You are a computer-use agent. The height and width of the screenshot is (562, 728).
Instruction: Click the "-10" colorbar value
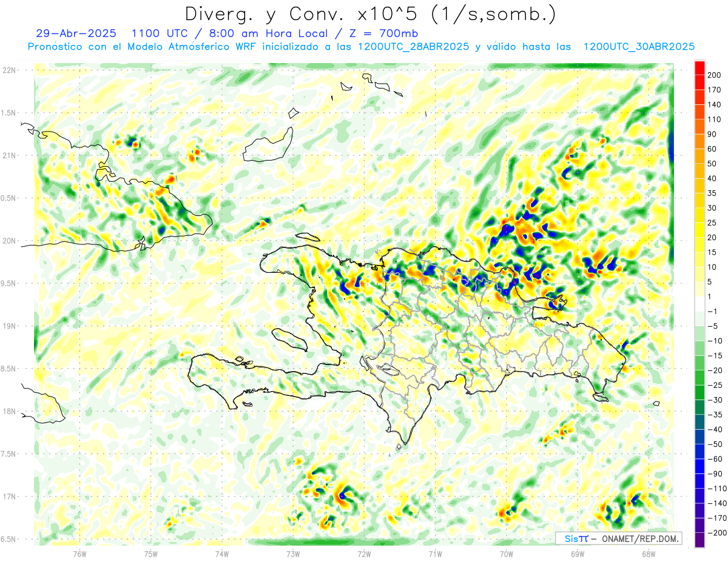(715, 341)
